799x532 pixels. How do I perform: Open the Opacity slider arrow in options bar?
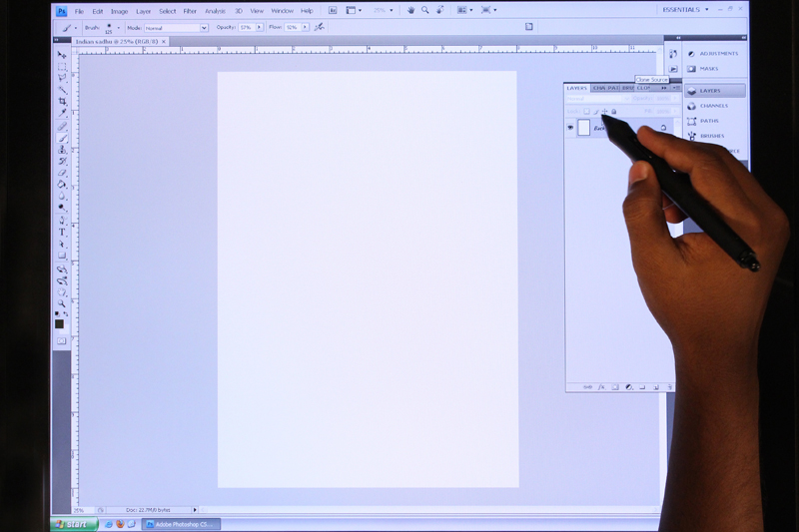(261, 28)
